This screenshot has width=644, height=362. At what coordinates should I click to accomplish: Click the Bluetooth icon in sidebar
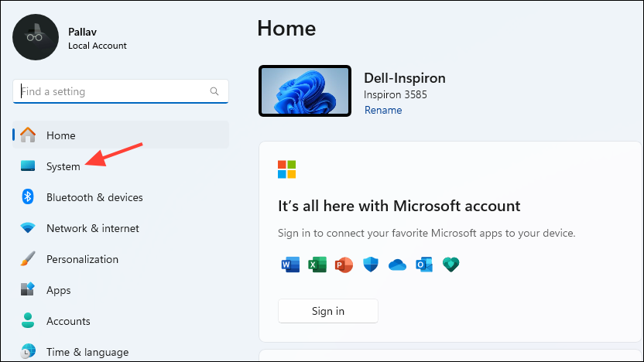click(x=28, y=196)
